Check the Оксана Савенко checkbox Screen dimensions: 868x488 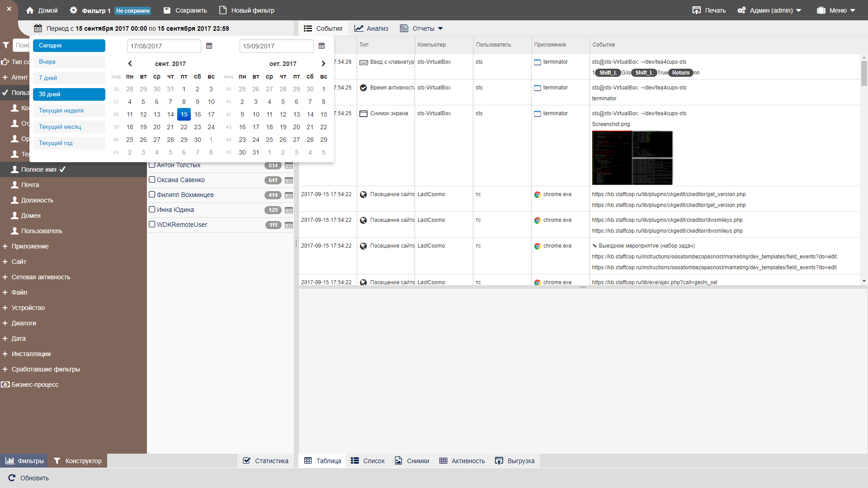tap(152, 180)
